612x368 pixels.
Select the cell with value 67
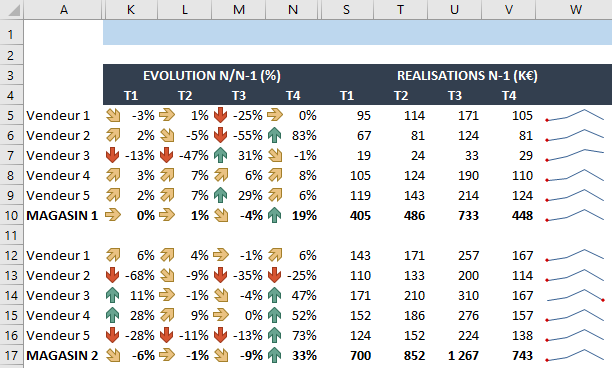click(347, 135)
